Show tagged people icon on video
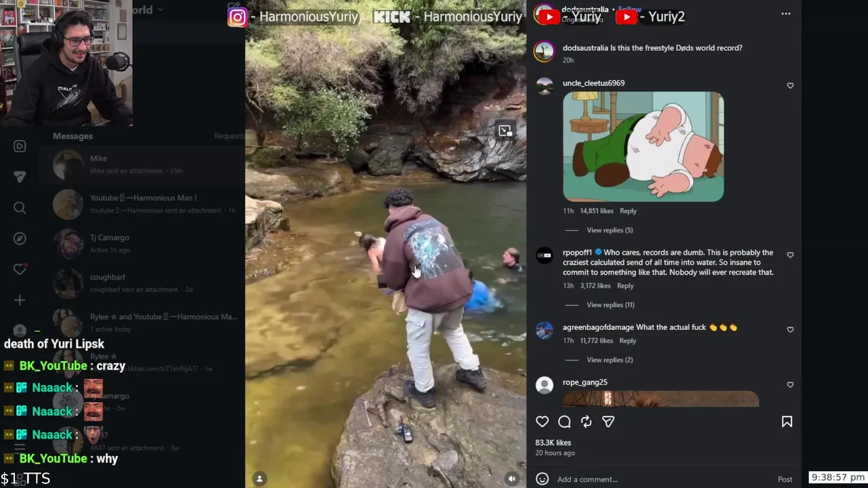Screen dimensions: 868x488 point(259,479)
